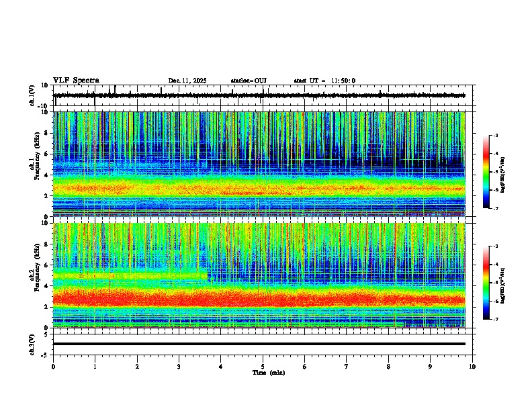Click the "Time (min)" x-axis label
Image resolution: width=532 pixels, height=411 pixels.
[269, 373]
